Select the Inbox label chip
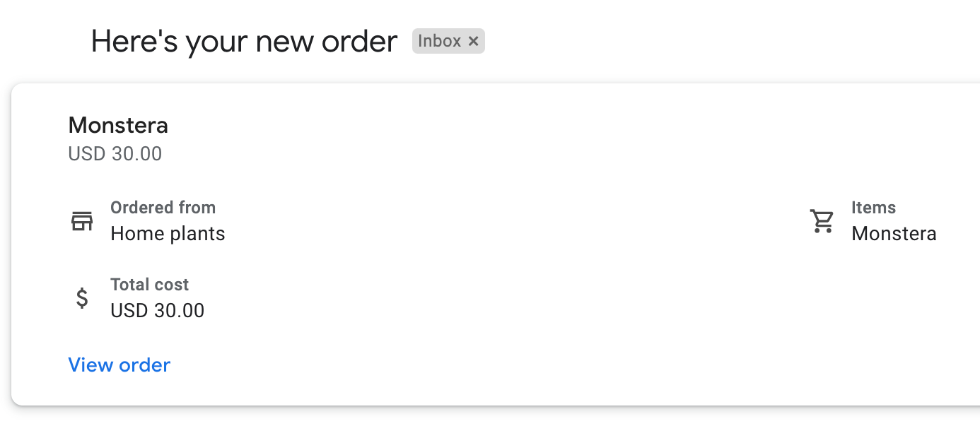This screenshot has width=980, height=438. [448, 41]
